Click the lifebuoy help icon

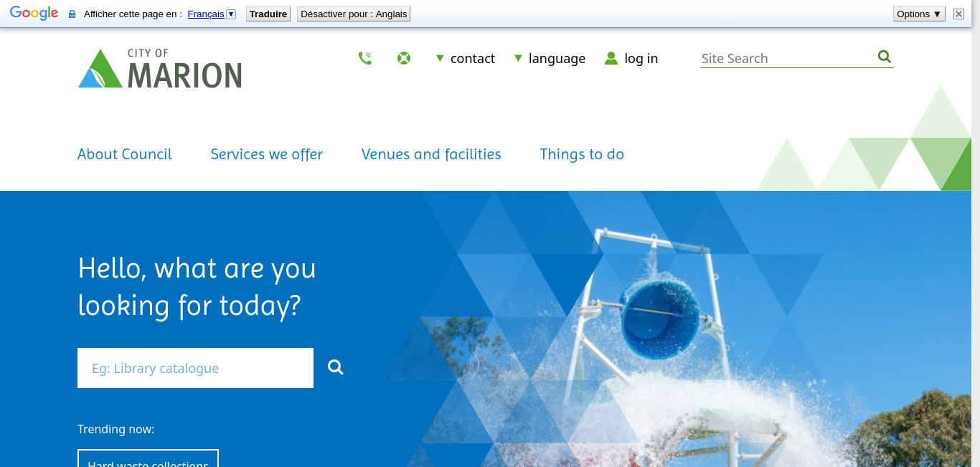(x=404, y=58)
